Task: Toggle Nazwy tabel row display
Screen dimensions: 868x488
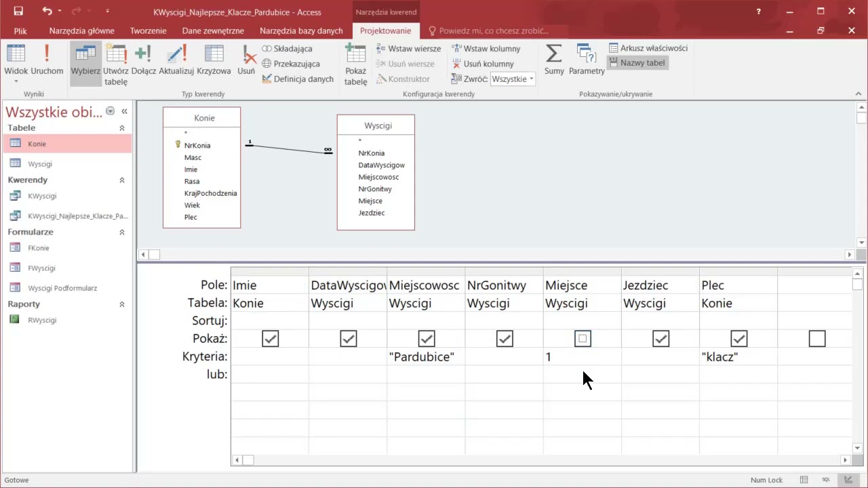Action: point(637,63)
